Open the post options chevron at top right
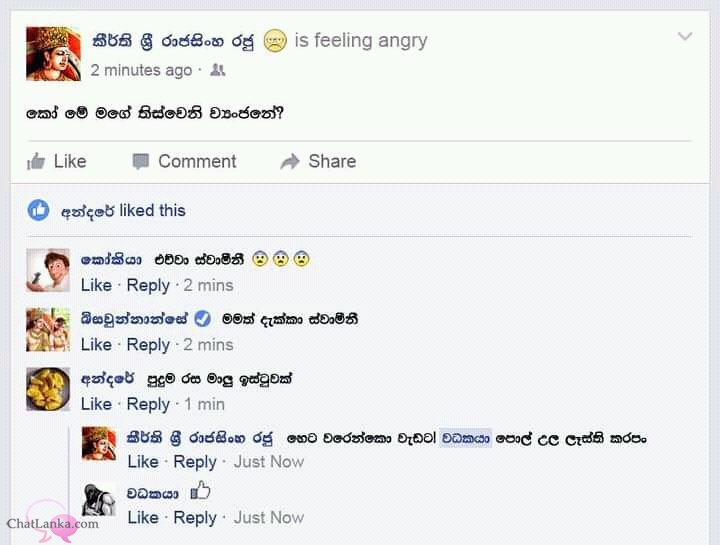Image resolution: width=720 pixels, height=545 pixels. [685, 36]
